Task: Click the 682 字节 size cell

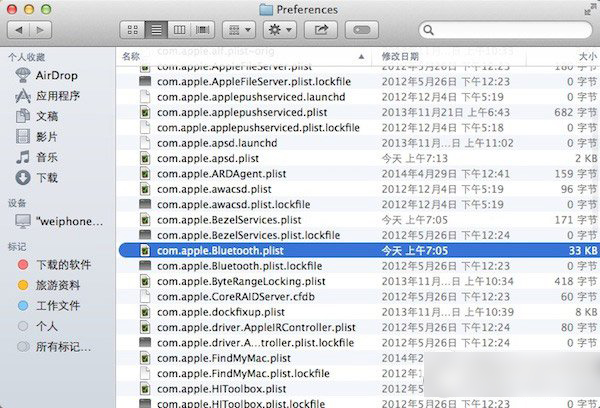Action: (x=576, y=112)
